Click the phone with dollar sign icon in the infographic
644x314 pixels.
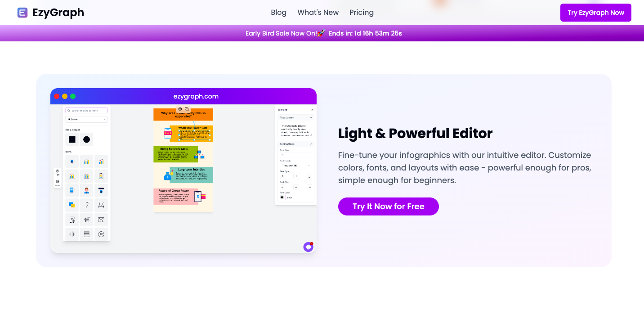click(x=200, y=196)
